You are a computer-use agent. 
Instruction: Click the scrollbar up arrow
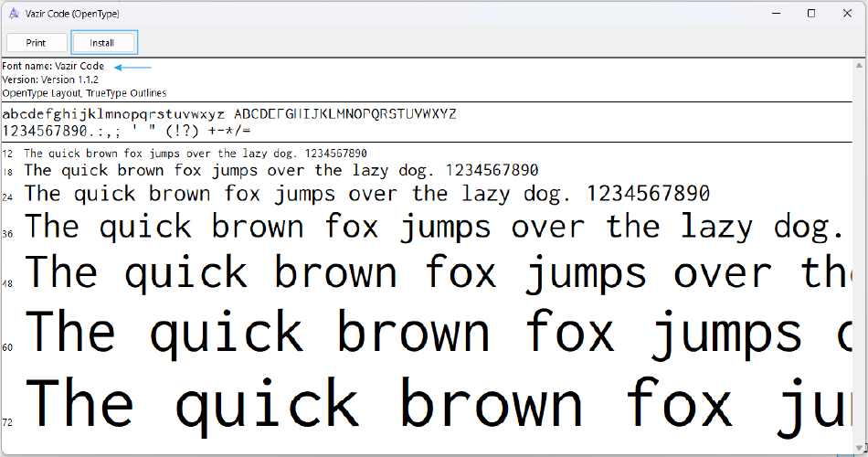(x=860, y=66)
